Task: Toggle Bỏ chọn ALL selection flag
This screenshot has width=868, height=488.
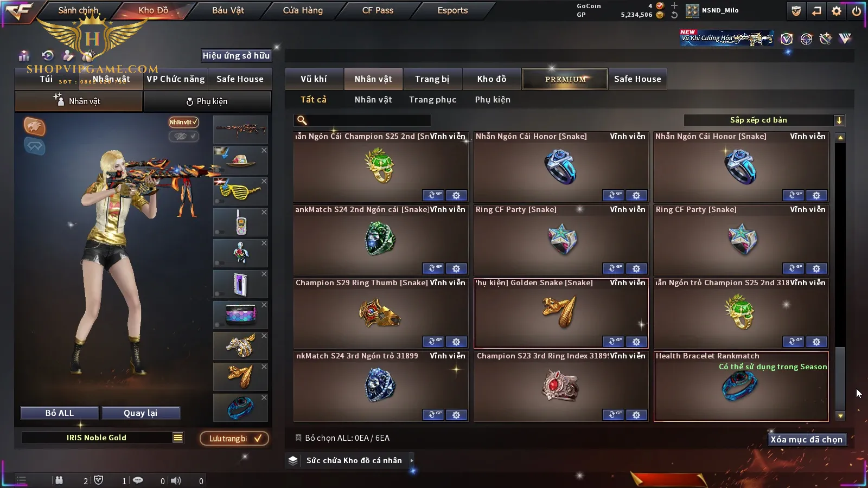Action: coord(298,438)
